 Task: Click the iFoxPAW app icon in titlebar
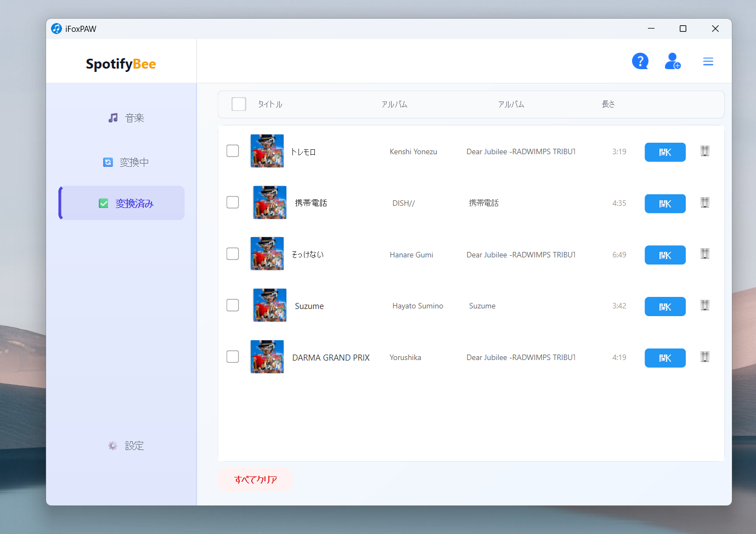point(56,29)
